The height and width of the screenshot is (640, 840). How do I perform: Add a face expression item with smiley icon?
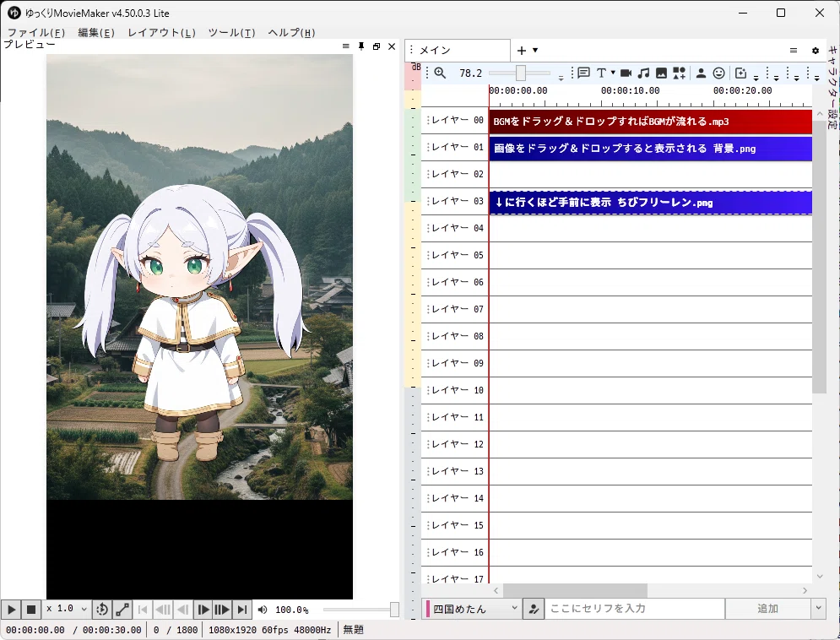coord(719,73)
